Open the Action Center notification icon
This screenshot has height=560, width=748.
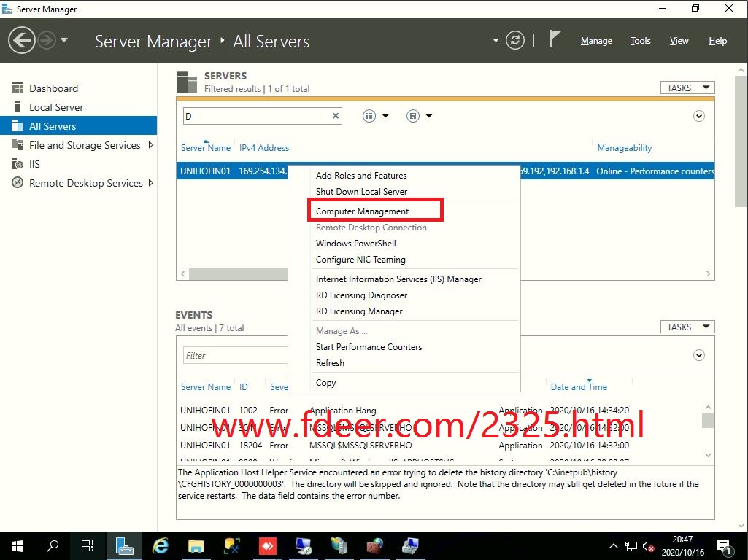[x=724, y=546]
